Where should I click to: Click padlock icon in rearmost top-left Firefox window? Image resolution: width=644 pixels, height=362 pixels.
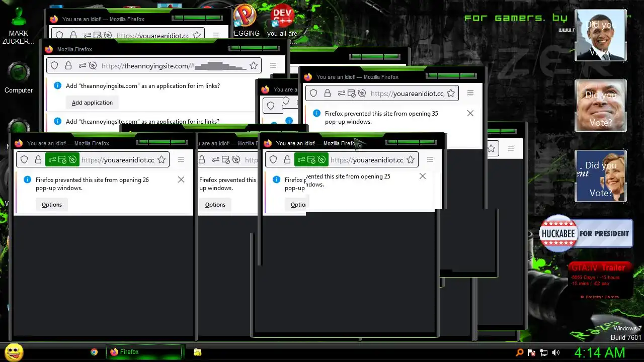tap(73, 36)
